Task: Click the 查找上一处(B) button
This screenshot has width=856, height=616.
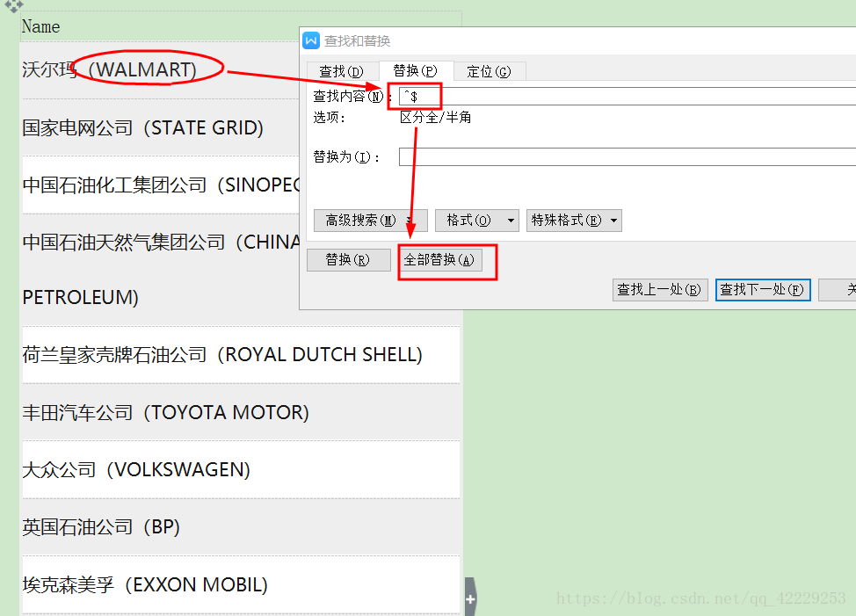Action: (x=660, y=290)
